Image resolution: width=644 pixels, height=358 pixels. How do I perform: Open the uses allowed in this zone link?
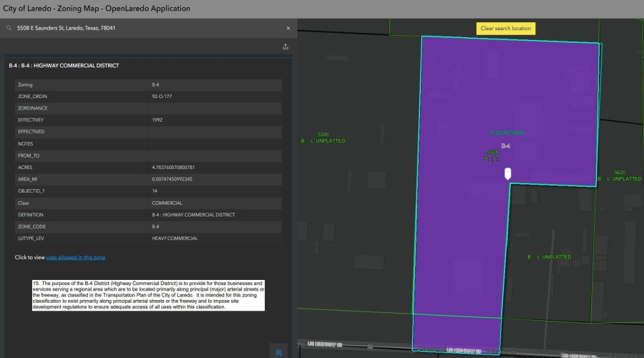[76, 257]
